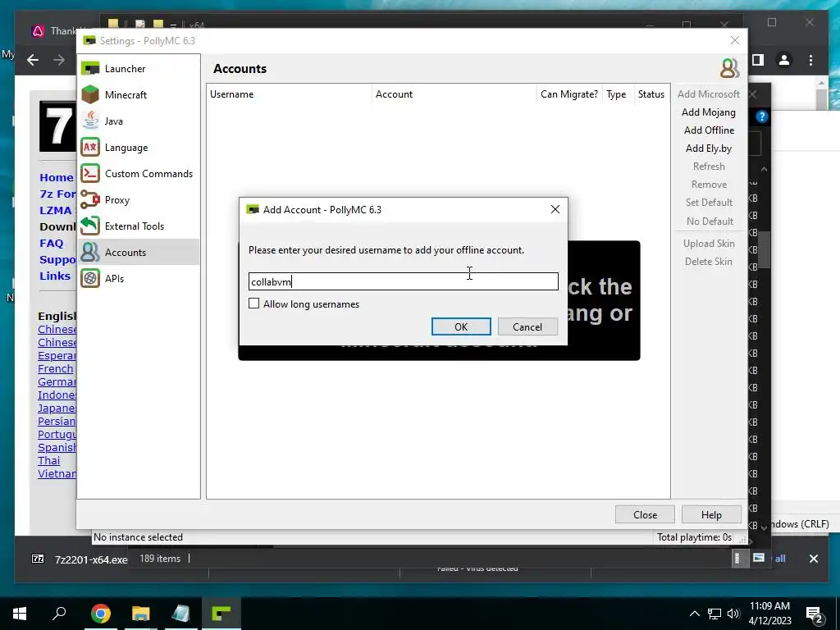The width and height of the screenshot is (840, 630).
Task: Open the network tray icon
Action: click(714, 614)
